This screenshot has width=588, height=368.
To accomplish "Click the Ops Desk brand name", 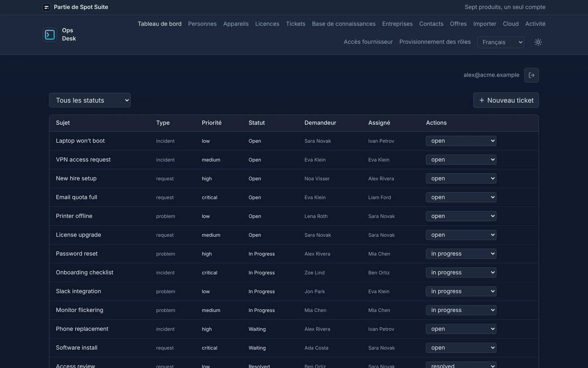I will tap(69, 34).
